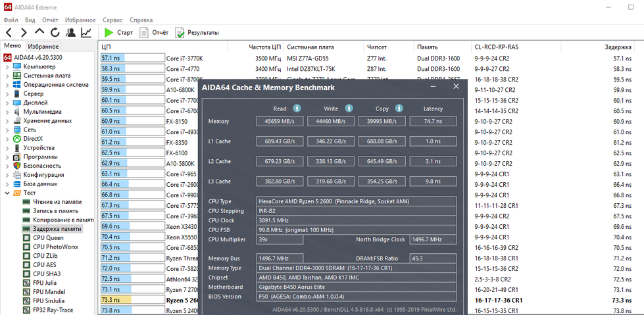This screenshot has height=315, width=644.
Task: Click the refresh toolbar icon
Action: [x=55, y=32]
